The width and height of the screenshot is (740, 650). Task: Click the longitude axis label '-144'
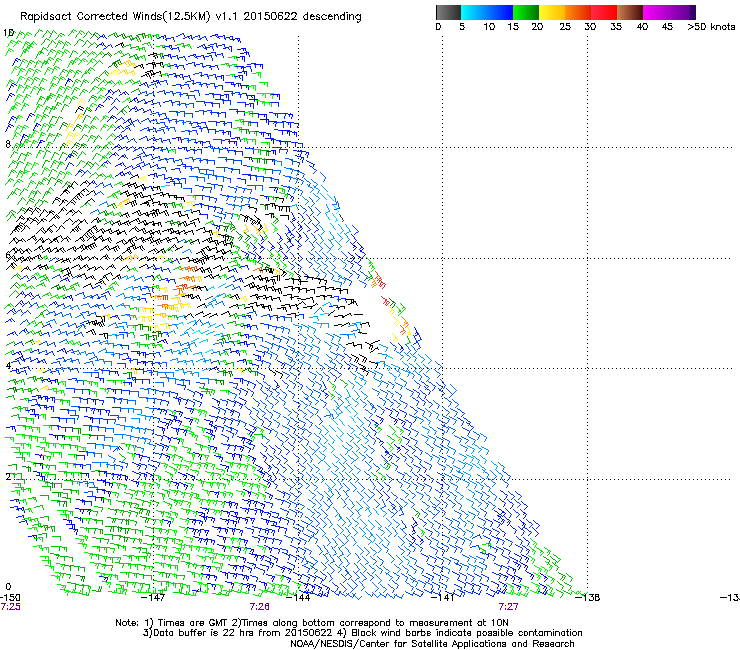tap(299, 598)
